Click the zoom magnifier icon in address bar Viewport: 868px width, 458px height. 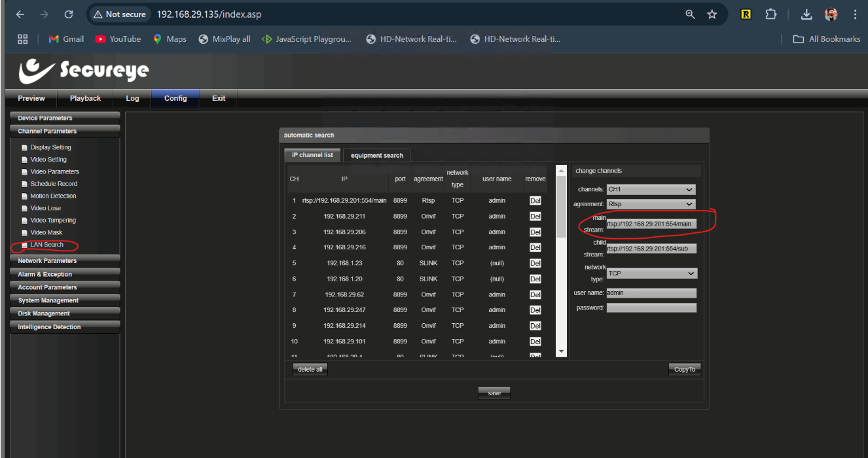tap(690, 14)
